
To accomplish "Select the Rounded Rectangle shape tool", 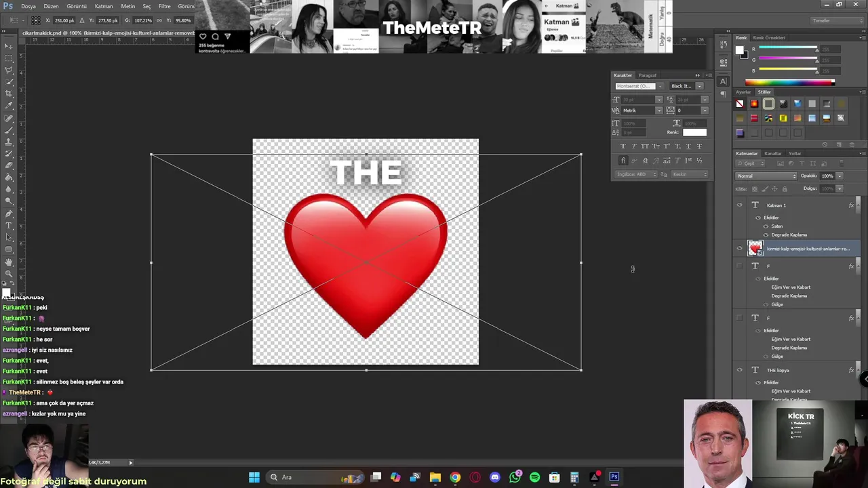I will pyautogui.click(x=9, y=249).
